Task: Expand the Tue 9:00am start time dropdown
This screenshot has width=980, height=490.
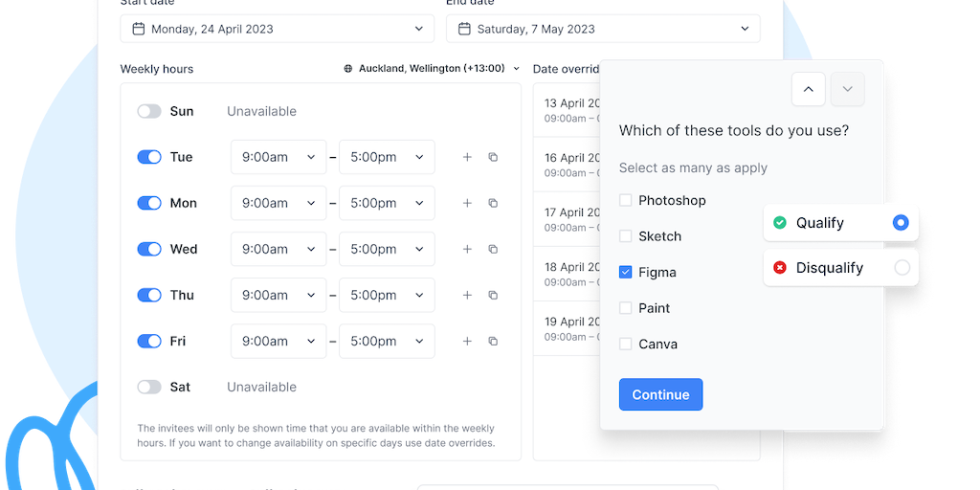Action: click(x=278, y=157)
